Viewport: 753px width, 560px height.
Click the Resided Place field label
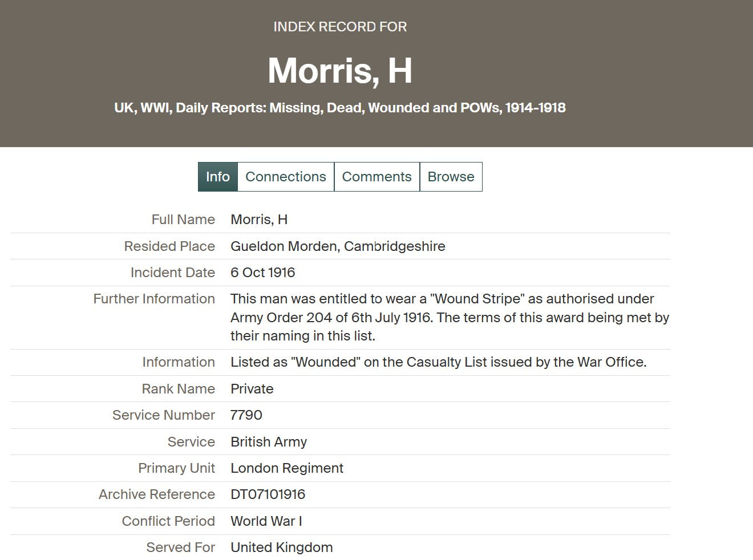click(169, 246)
